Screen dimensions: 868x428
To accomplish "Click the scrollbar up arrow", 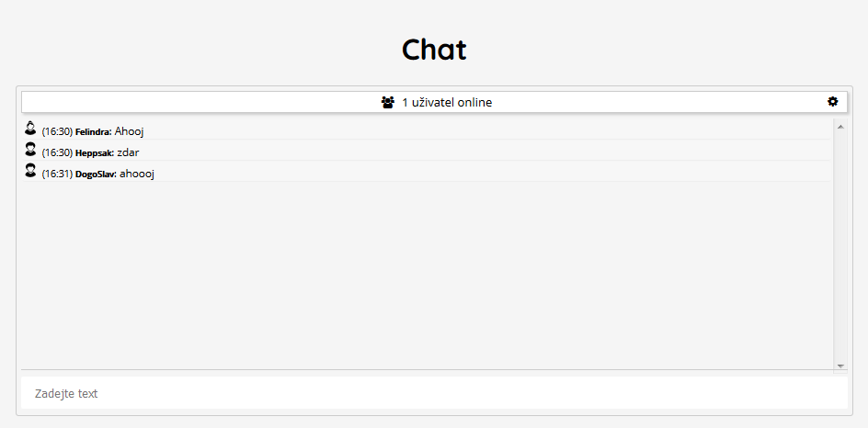I will tap(840, 127).
